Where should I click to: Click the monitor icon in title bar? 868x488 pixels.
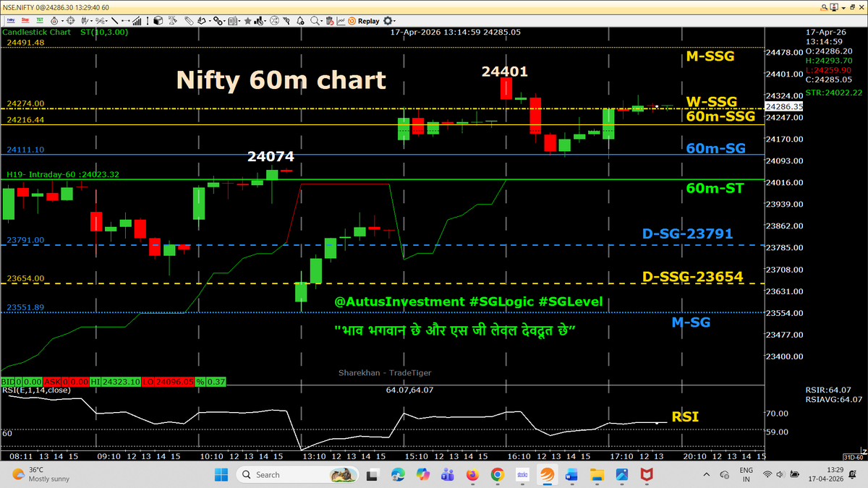point(835,7)
